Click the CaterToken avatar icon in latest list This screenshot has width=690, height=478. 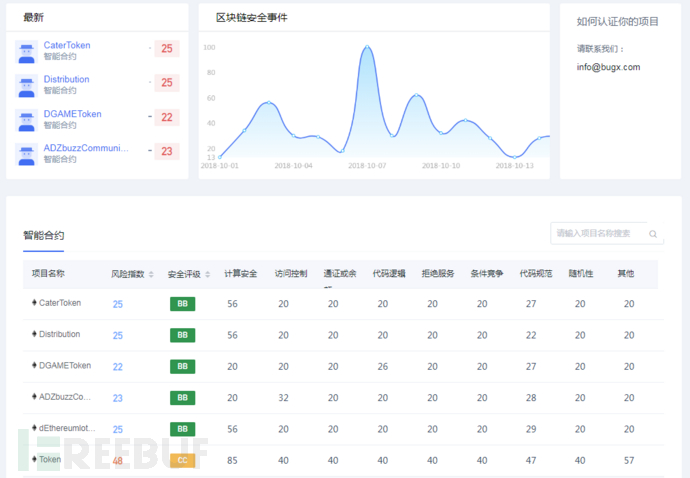click(x=26, y=52)
